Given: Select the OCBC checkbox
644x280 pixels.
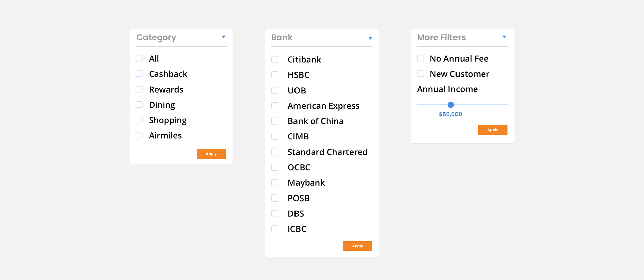Looking at the screenshot, I should point(275,167).
